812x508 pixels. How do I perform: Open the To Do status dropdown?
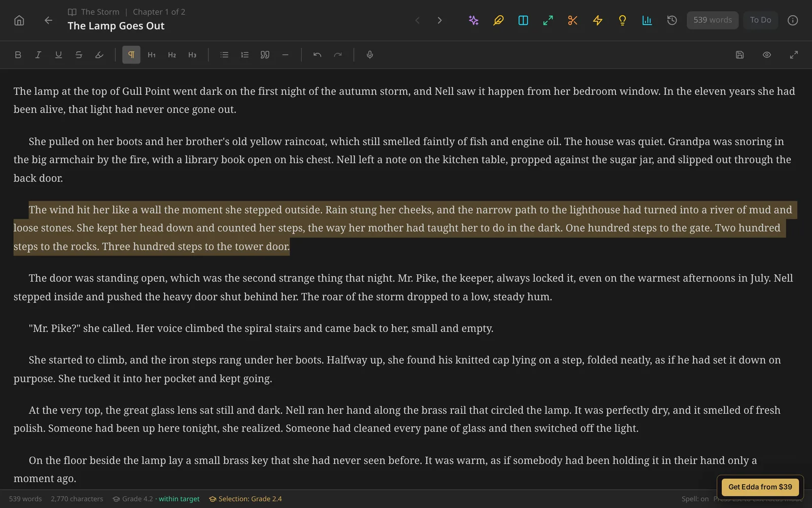tap(760, 20)
